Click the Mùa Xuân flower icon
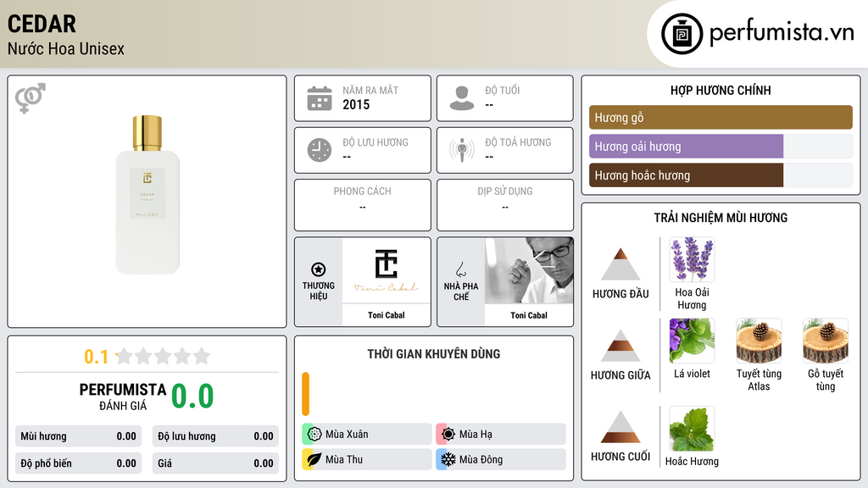The width and height of the screenshot is (868, 488). click(x=314, y=434)
